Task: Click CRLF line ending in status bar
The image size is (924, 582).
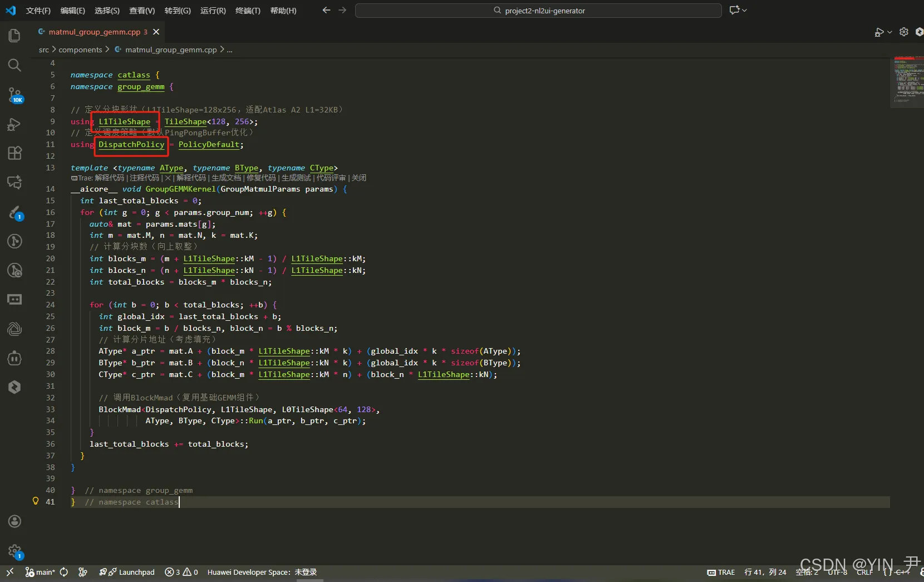Action: [x=864, y=572]
